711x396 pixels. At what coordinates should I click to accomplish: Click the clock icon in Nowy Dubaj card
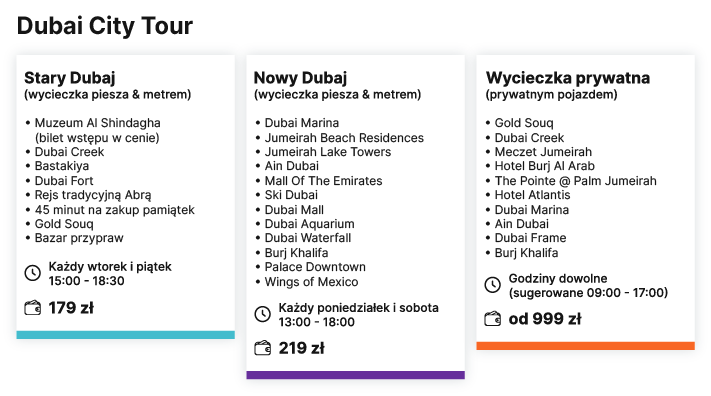click(263, 314)
